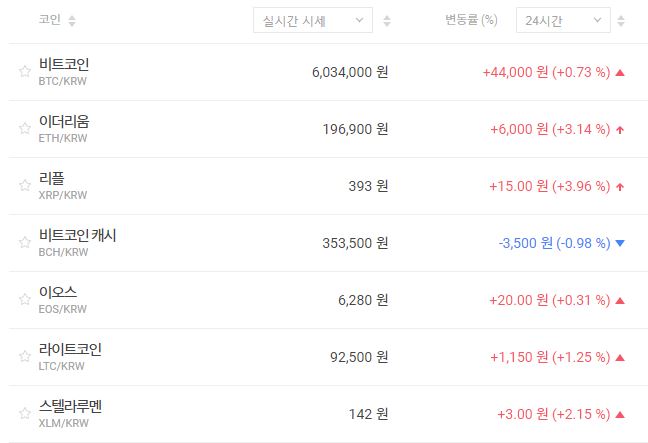
Task: Star the Ripple XRP/KRW row
Action: 25,185
